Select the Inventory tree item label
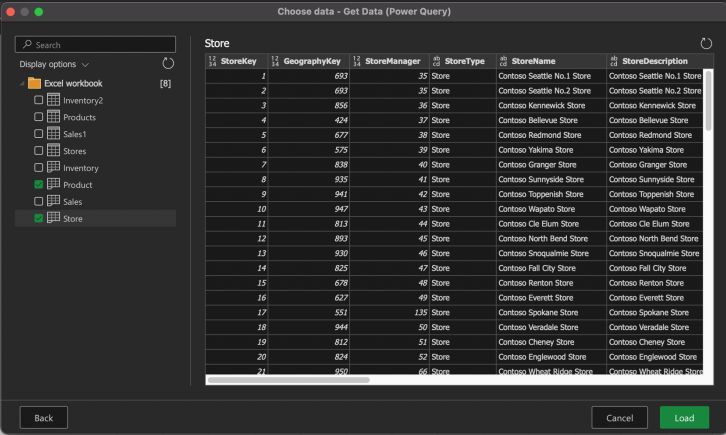726x435 pixels. tap(81, 168)
